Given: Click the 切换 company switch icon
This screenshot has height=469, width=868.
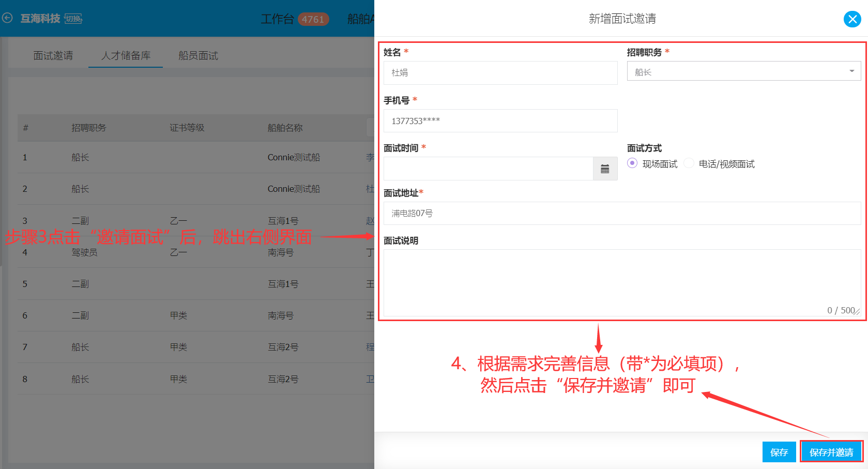Looking at the screenshot, I should tap(73, 19).
